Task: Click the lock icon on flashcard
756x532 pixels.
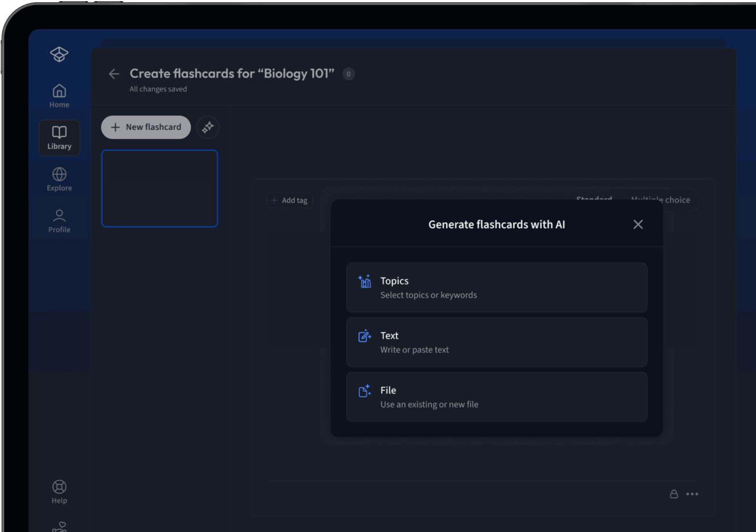Action: coord(673,494)
